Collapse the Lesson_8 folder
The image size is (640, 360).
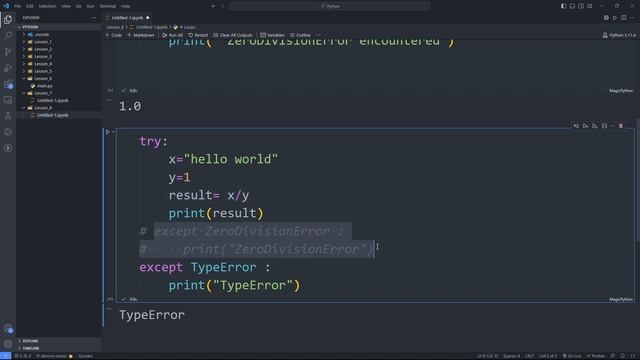[42, 108]
